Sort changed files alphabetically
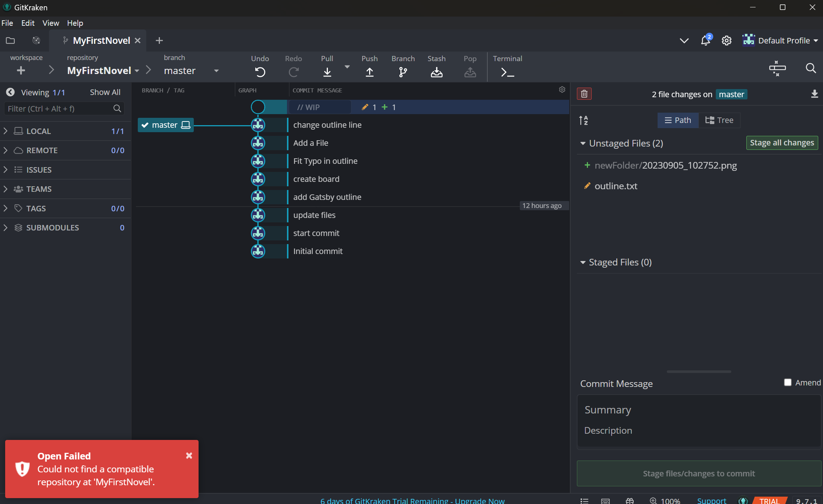The height and width of the screenshot is (504, 823). click(584, 120)
